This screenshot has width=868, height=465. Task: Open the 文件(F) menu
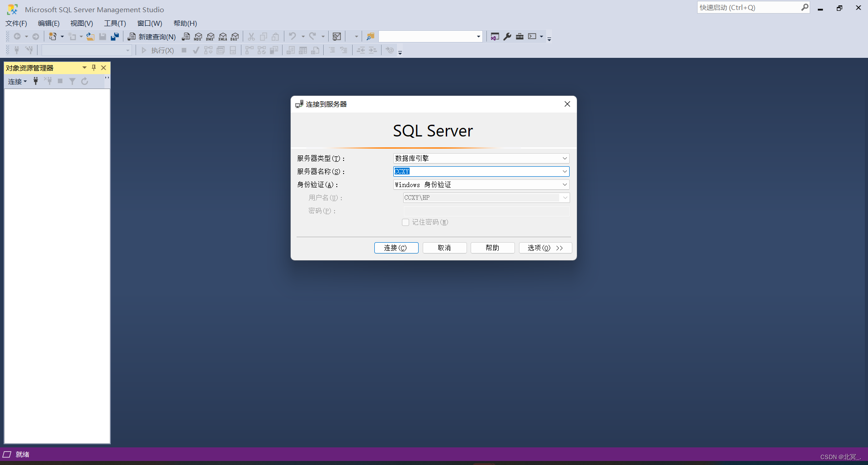16,23
